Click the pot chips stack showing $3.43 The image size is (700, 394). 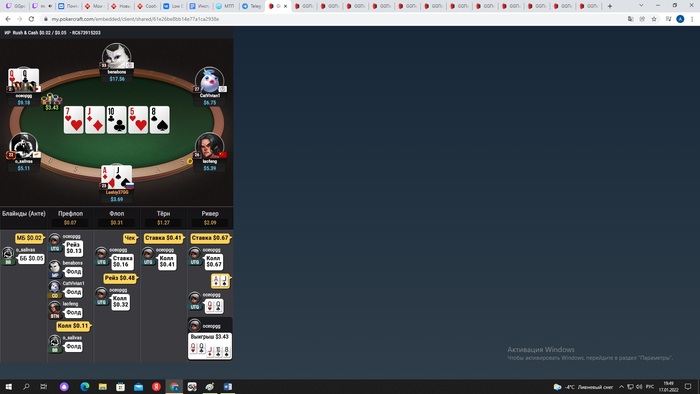51,102
